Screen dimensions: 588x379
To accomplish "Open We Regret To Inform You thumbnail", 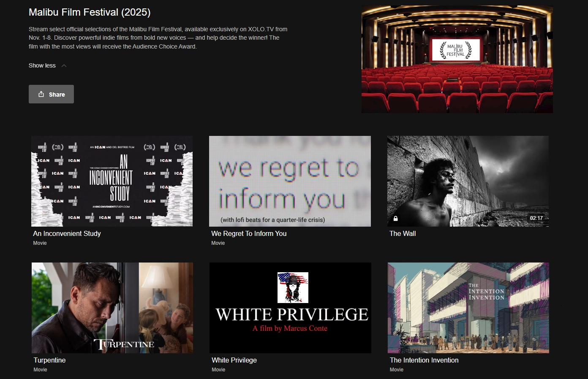I will coord(290,181).
